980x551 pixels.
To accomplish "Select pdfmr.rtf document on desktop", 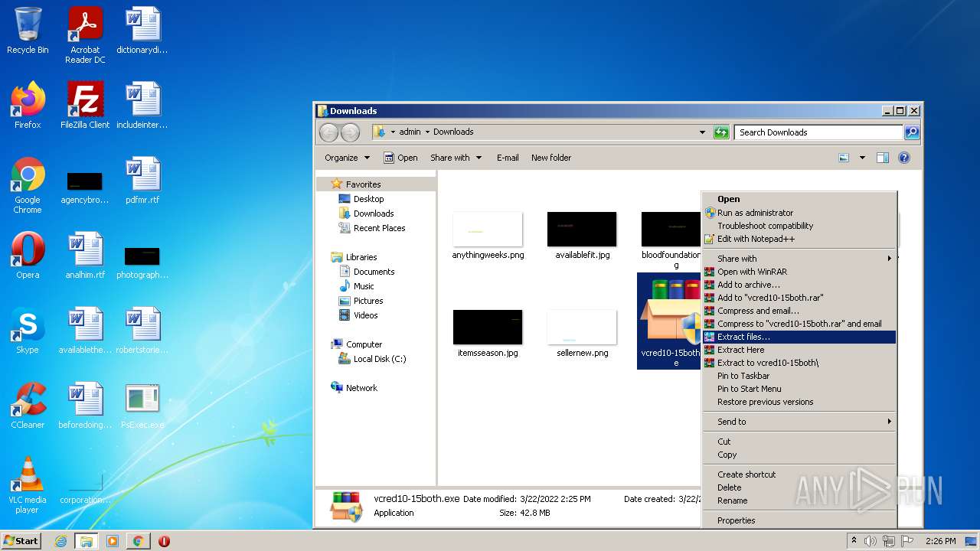I will (142, 180).
